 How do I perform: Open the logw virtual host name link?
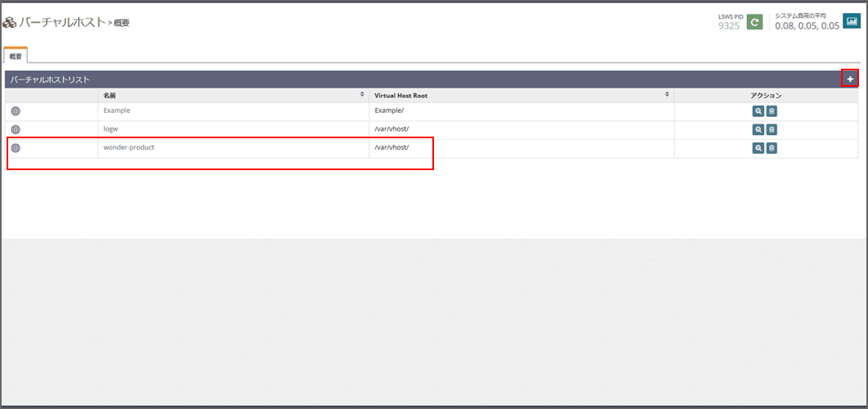pos(111,129)
